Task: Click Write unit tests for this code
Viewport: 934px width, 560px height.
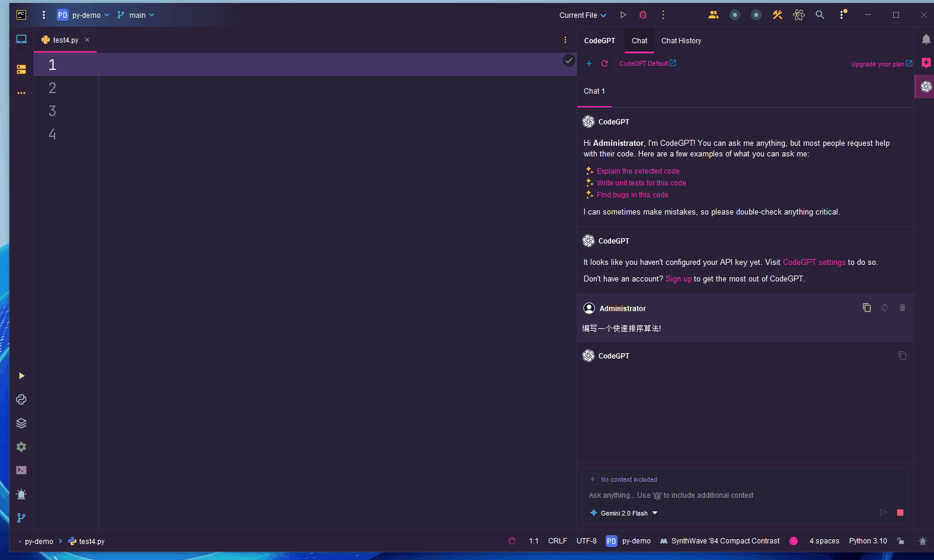Action: point(641,183)
